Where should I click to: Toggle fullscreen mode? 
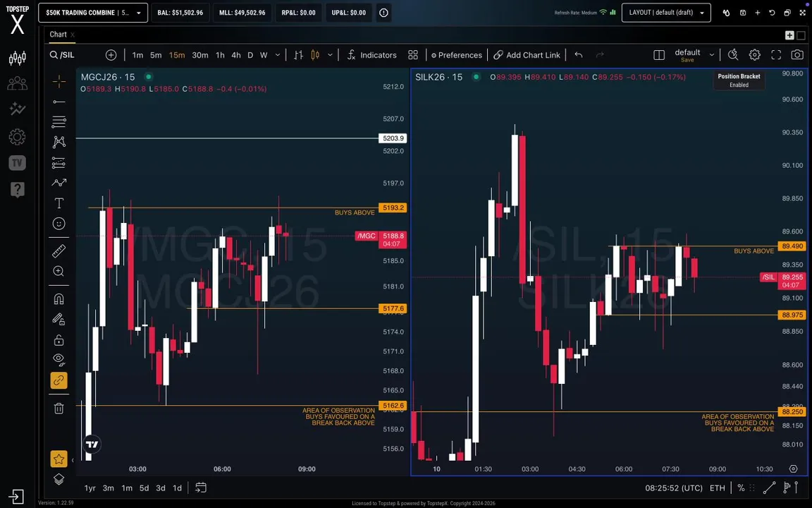coord(776,55)
